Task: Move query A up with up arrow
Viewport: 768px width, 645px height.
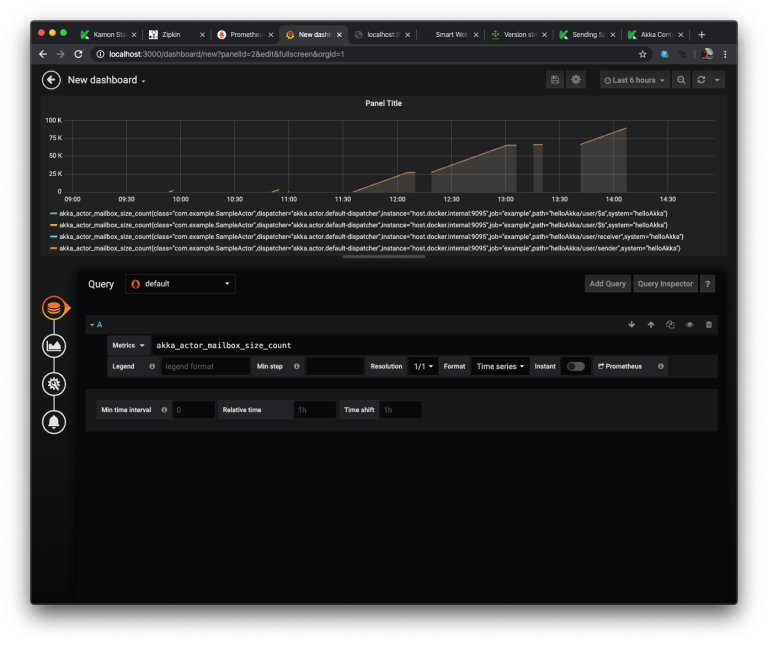Action: [x=650, y=324]
